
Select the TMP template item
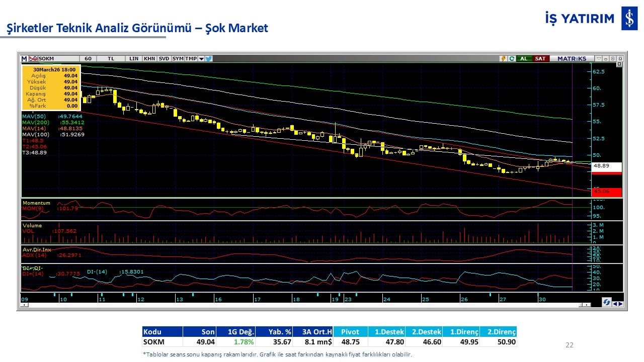[191, 59]
